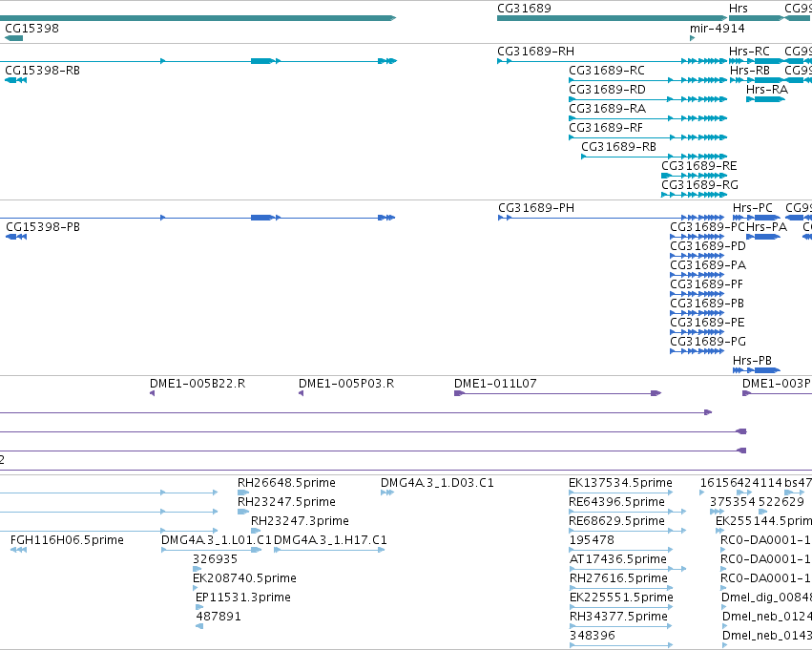Open the Hrs-PC protein label
Viewport: 812px width, 650px height.
click(753, 208)
